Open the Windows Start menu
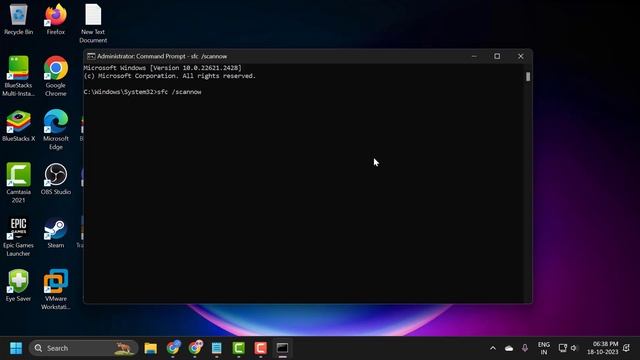640x360 pixels. [x=16, y=348]
